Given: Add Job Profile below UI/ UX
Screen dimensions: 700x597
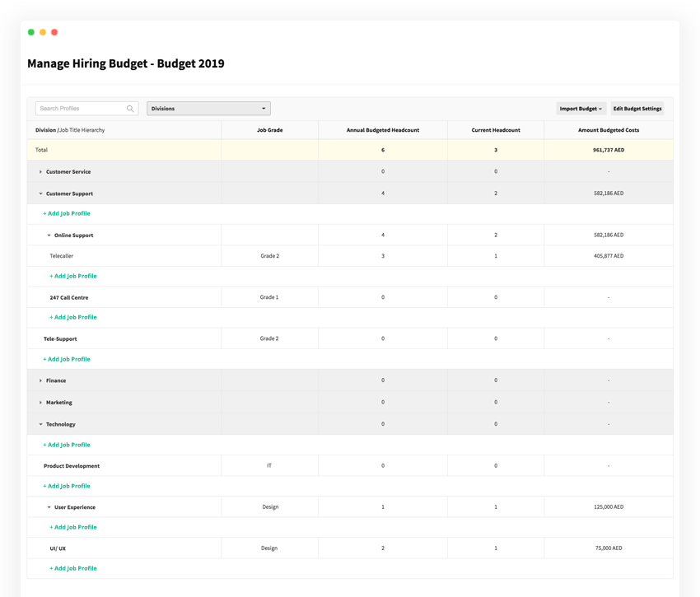Looking at the screenshot, I should 73,568.
